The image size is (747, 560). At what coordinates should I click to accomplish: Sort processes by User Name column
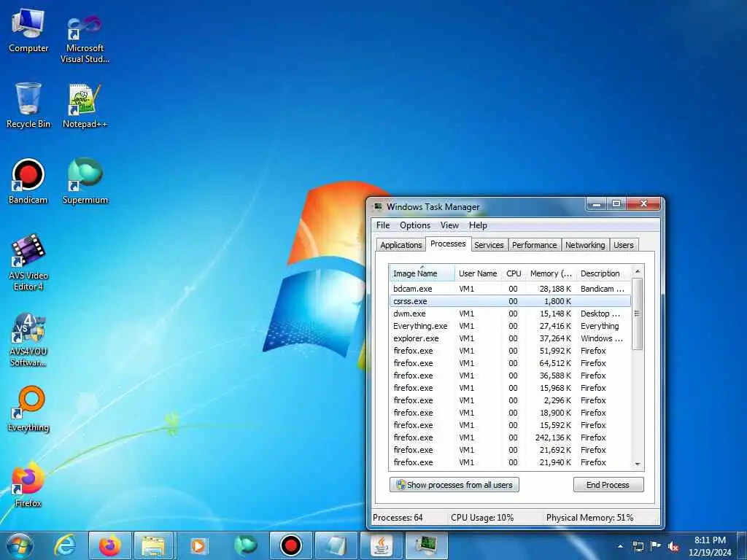coord(478,273)
